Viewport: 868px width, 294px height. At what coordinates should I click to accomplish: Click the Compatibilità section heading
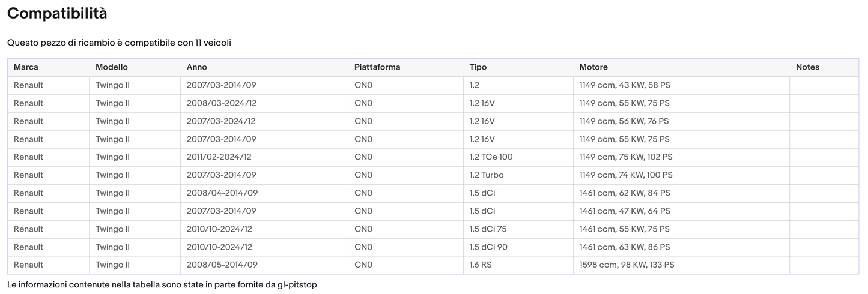(57, 13)
